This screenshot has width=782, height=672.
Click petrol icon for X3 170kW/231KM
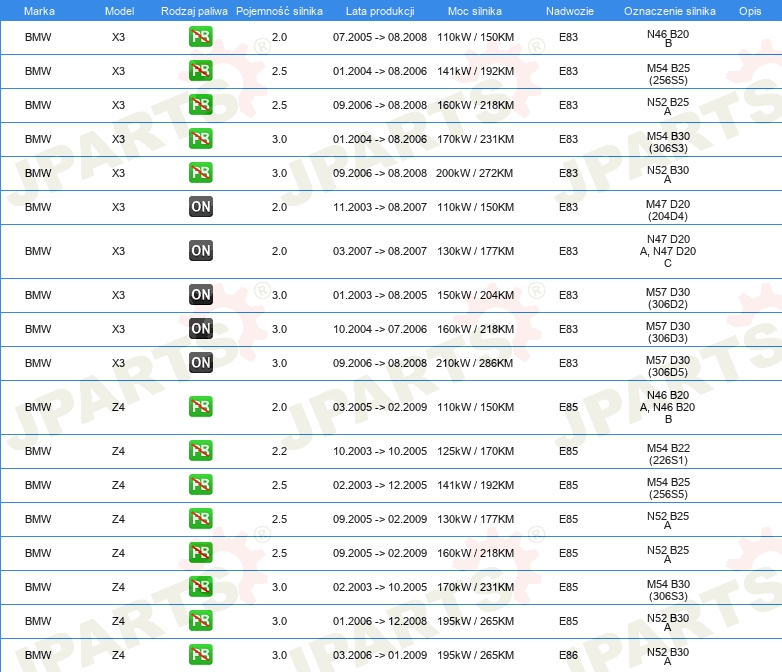(200, 139)
